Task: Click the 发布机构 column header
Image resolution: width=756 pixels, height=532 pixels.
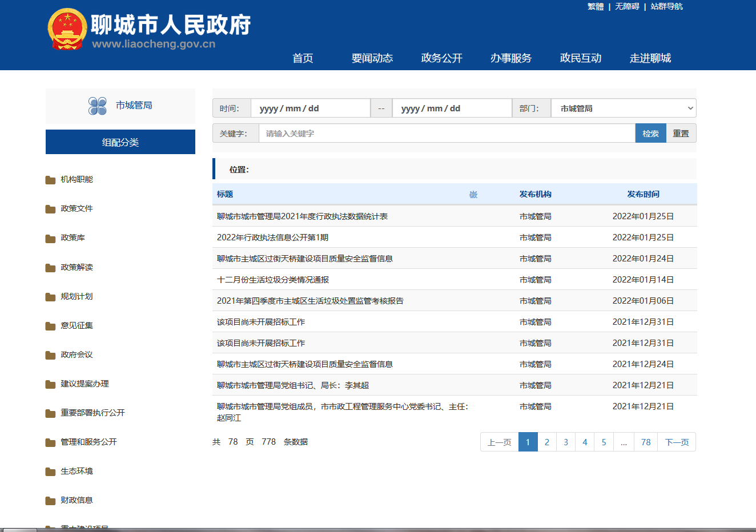Action: pos(535,194)
